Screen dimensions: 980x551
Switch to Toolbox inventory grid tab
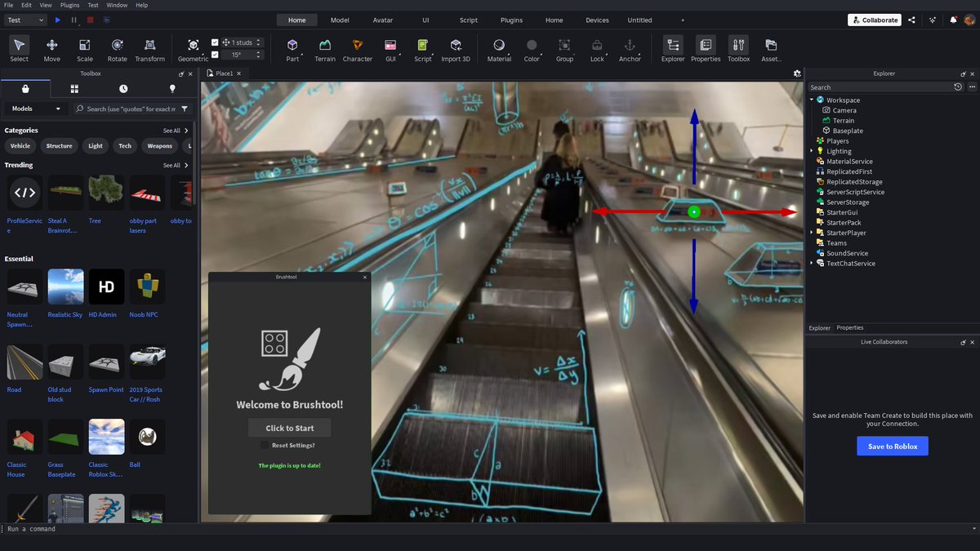point(74,88)
